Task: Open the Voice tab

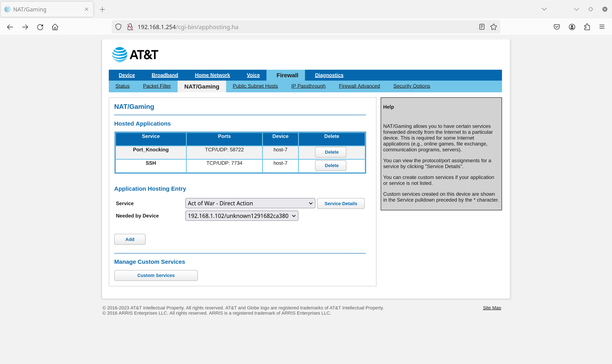Action: [x=253, y=75]
